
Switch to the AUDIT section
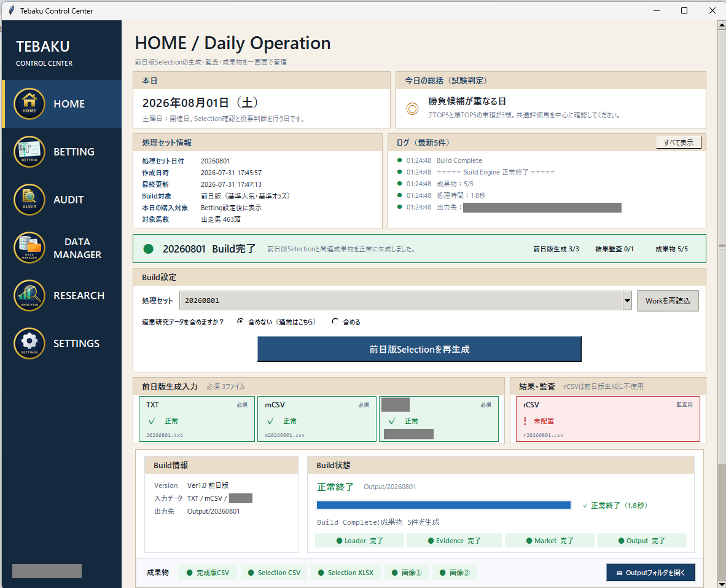[62, 200]
